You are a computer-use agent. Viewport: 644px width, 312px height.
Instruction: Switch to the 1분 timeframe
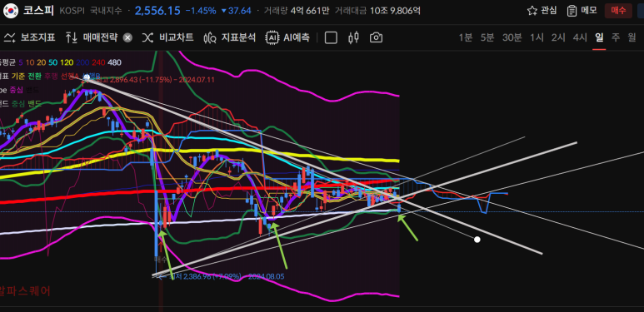coord(466,37)
